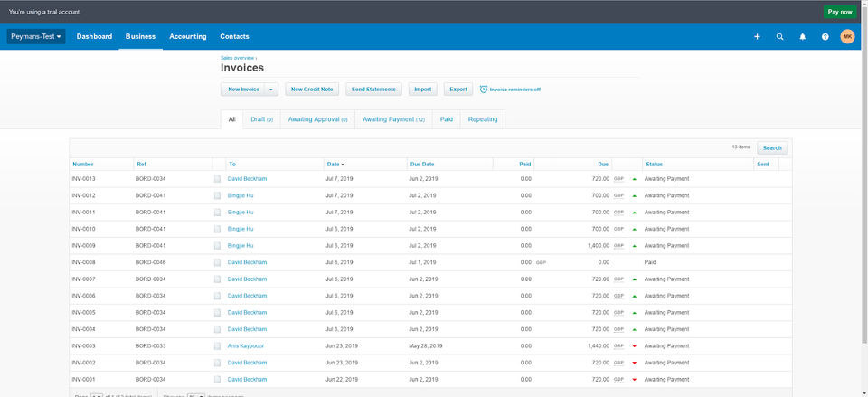The width and height of the screenshot is (868, 397).
Task: Click document icon for INV-0002
Action: [x=218, y=363]
